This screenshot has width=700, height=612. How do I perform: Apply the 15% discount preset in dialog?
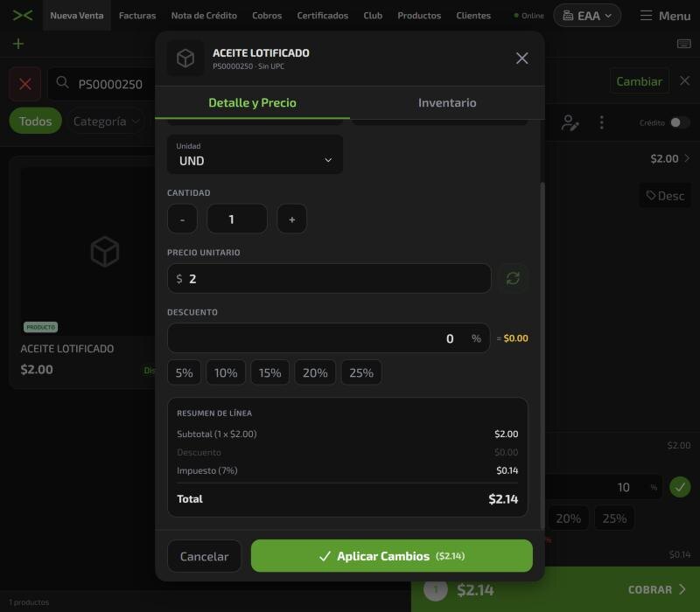tap(270, 372)
